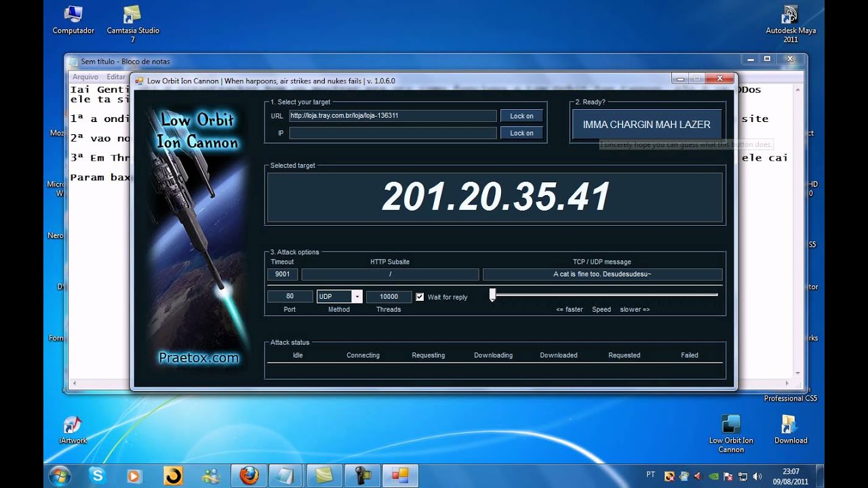The image size is (868, 488).
Task: Click the Requesting status label
Action: [429, 355]
